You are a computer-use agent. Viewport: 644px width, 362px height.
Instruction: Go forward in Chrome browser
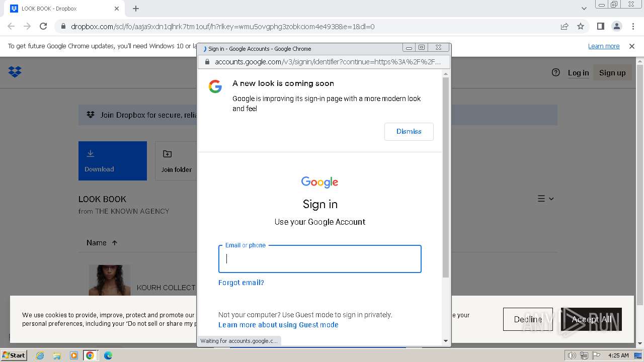(27, 26)
